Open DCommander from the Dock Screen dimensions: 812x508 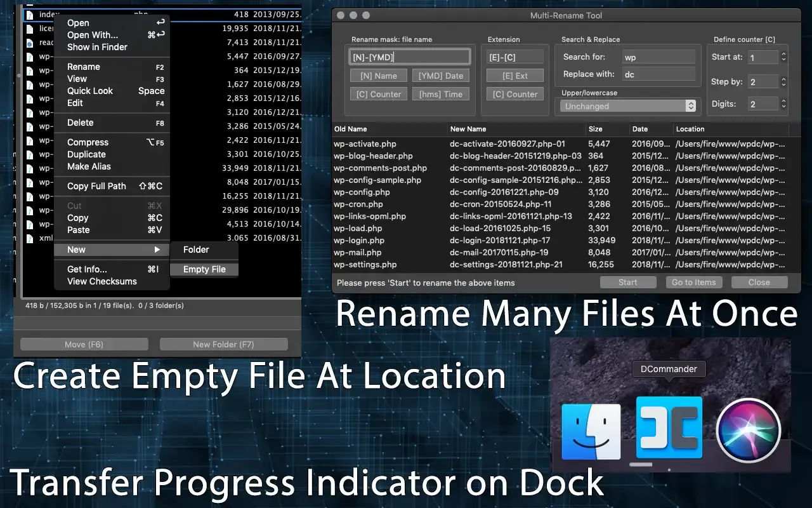[x=669, y=427]
